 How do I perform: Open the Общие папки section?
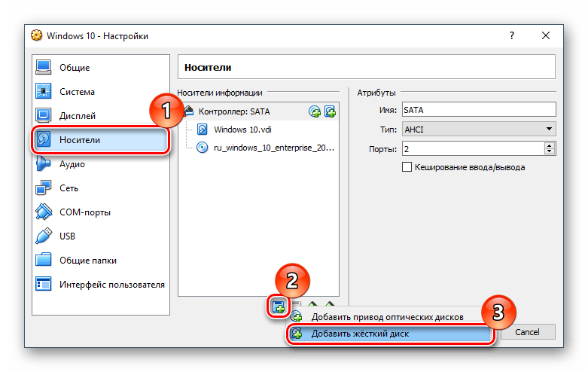pos(100,261)
